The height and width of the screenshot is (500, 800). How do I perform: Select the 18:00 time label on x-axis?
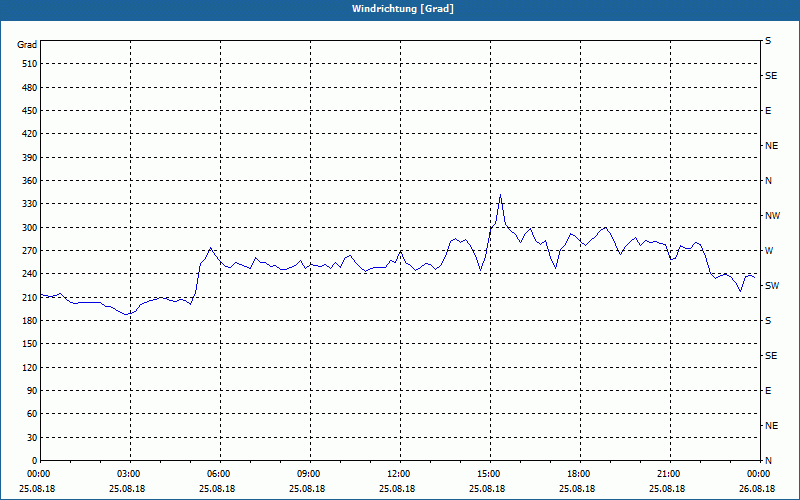point(580,474)
